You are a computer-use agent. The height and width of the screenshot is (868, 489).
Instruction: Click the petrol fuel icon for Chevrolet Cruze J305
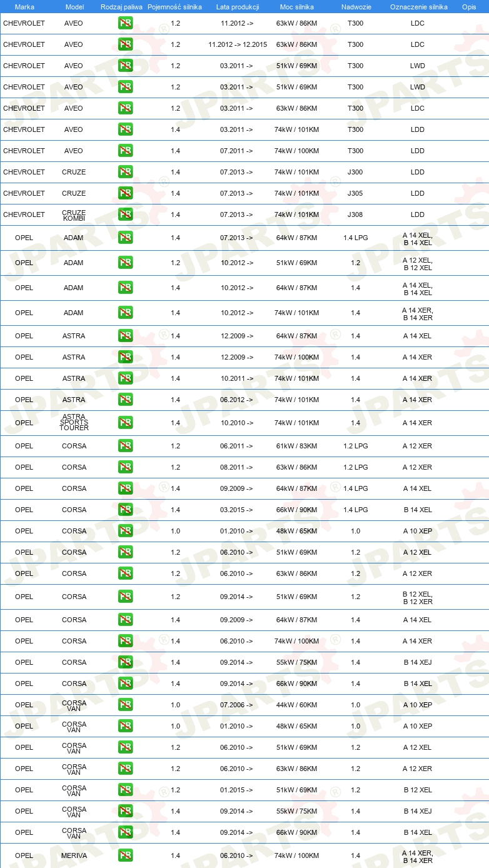coord(125,193)
